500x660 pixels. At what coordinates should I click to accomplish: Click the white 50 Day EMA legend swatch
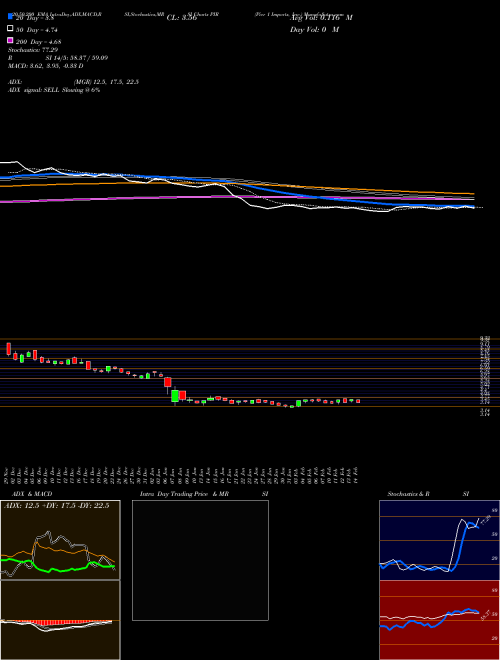click(10, 29)
